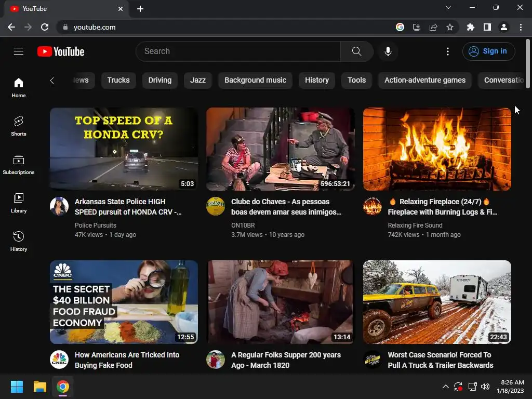Select the Action-adventure games chip
The width and height of the screenshot is (532, 399).
click(x=425, y=81)
